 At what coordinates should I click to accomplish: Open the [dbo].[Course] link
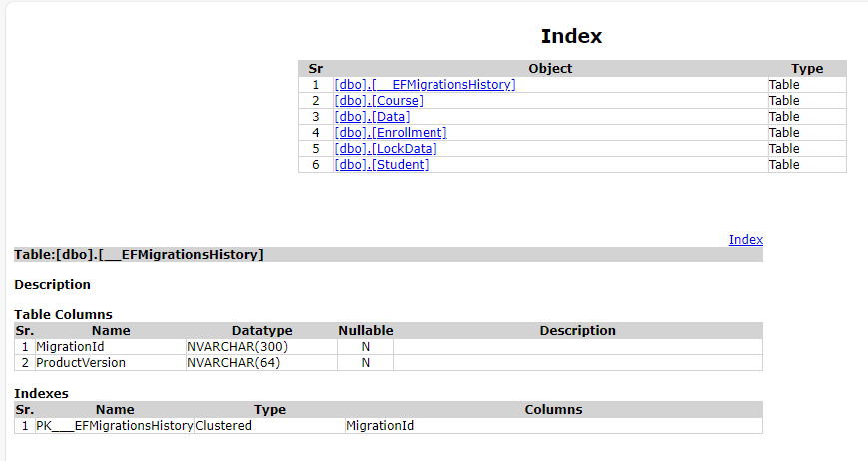(379, 101)
